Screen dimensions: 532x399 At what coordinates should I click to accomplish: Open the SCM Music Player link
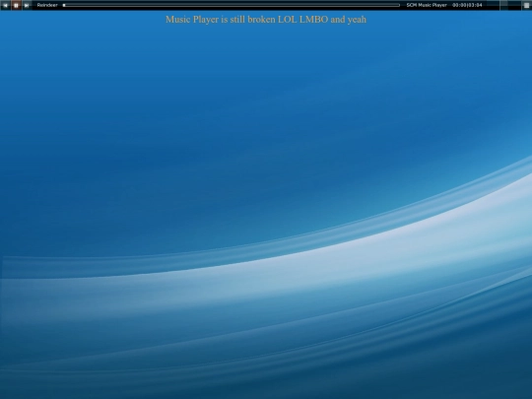[x=427, y=5]
